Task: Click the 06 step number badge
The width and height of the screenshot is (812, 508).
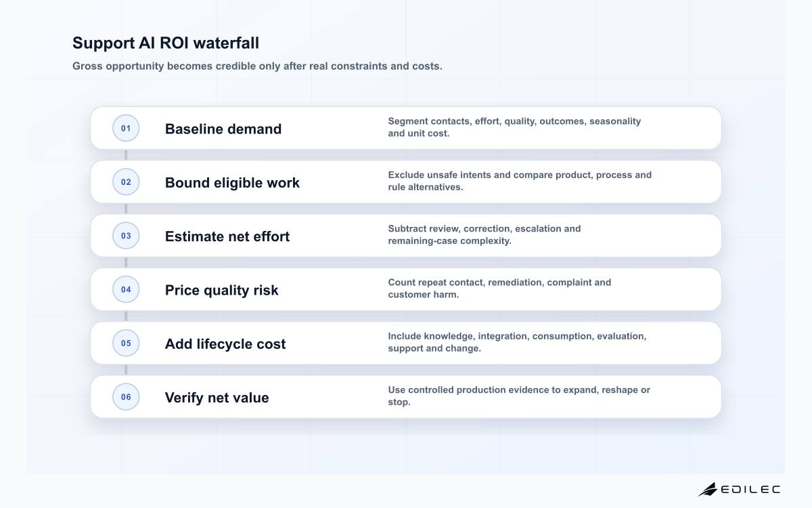Action: coord(126,397)
